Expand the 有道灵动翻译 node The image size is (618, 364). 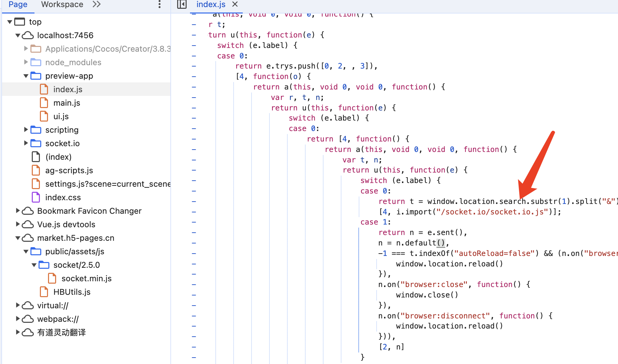point(18,332)
